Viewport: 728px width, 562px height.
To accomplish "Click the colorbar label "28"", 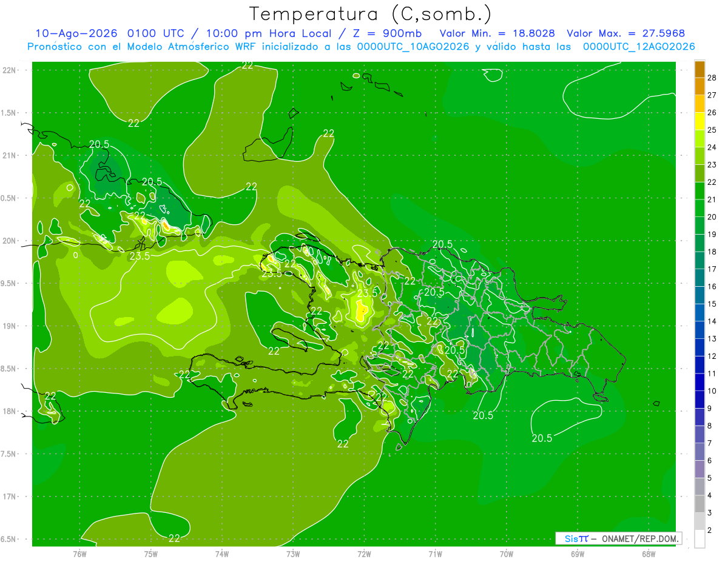I will [712, 78].
